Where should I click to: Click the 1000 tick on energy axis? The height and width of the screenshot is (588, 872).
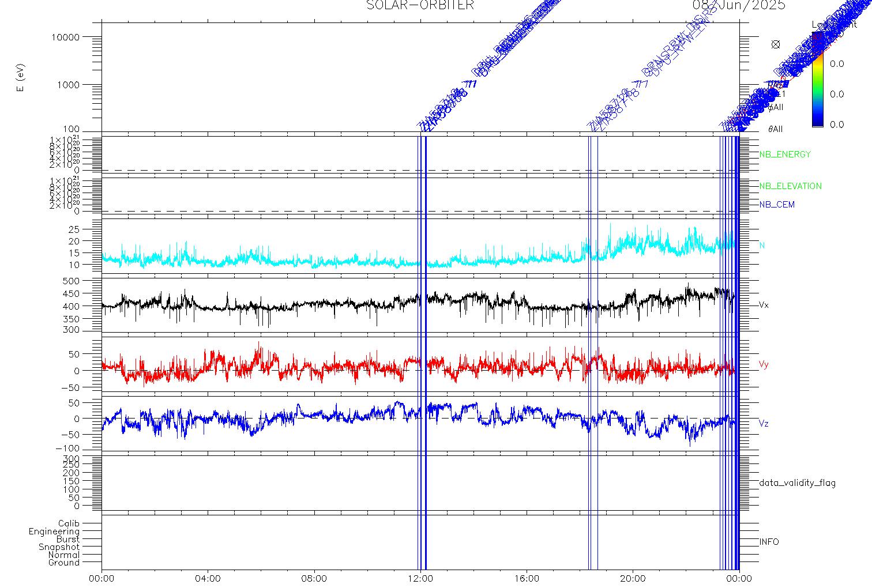tap(68, 85)
